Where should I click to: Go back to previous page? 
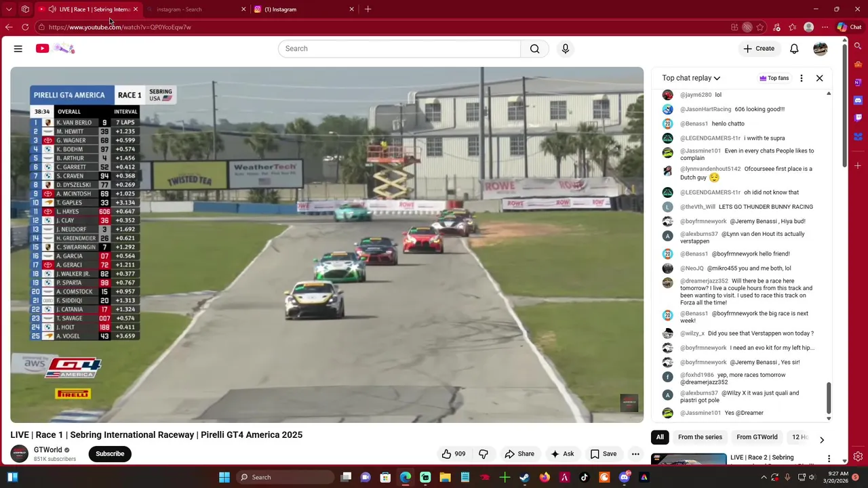(9, 27)
